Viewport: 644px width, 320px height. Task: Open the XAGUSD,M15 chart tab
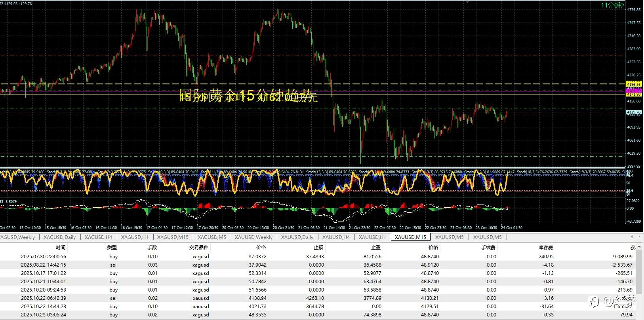click(173, 237)
